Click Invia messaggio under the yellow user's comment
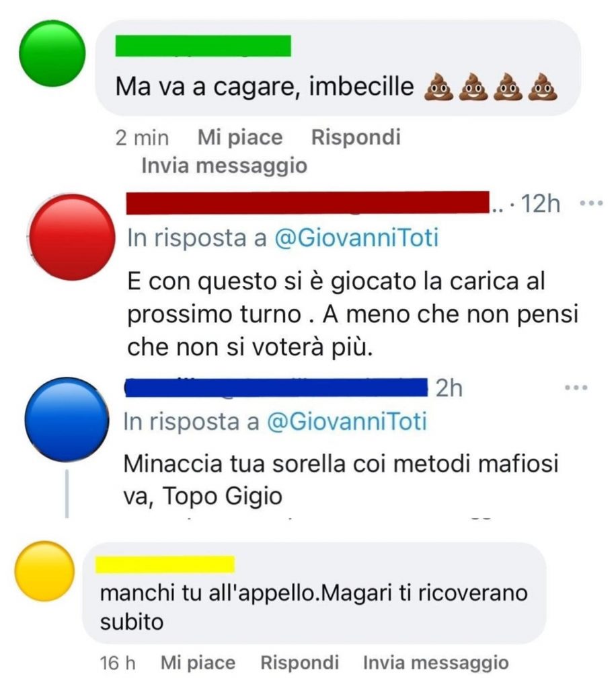The image size is (616, 689). pos(436,663)
